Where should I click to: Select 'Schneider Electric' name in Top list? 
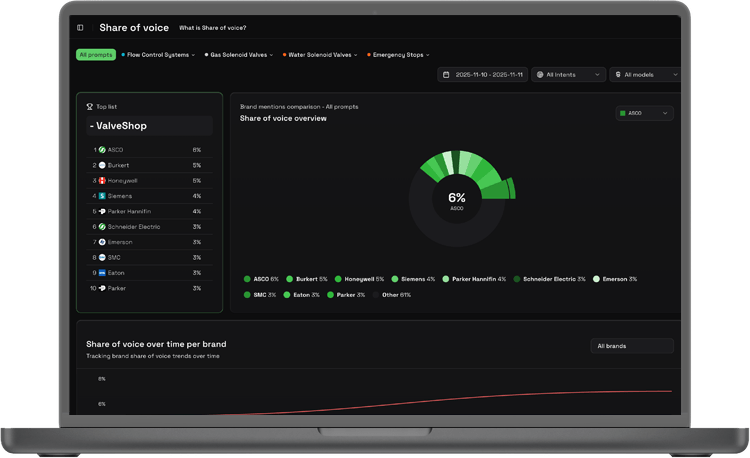point(134,227)
